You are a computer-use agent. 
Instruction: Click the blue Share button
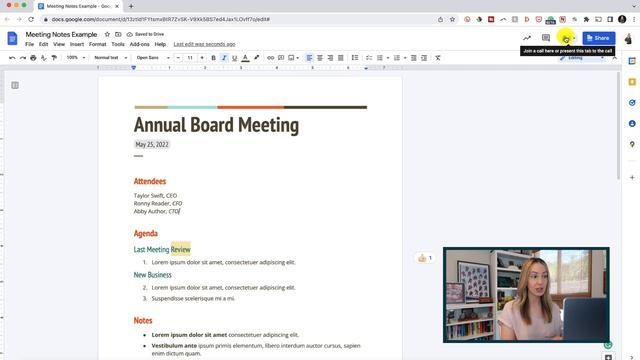pyautogui.click(x=598, y=38)
